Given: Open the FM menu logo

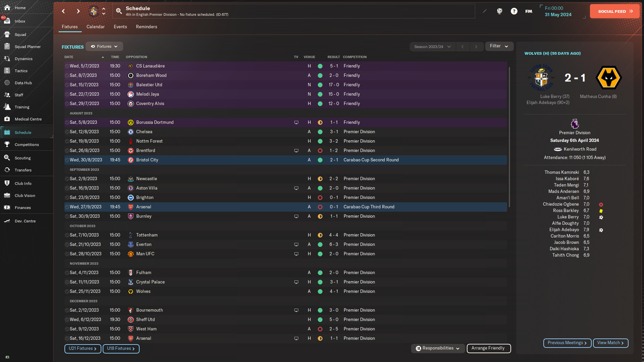Looking at the screenshot, I should point(529,11).
